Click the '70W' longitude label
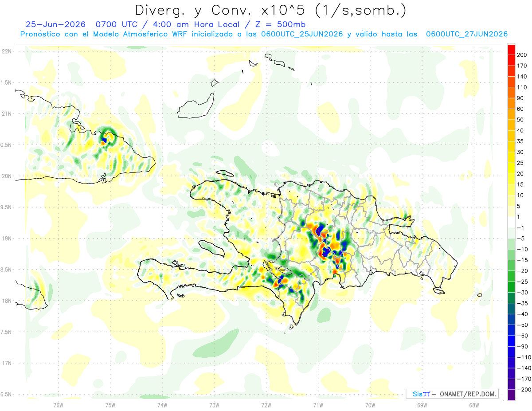The image size is (532, 411). point(370,405)
